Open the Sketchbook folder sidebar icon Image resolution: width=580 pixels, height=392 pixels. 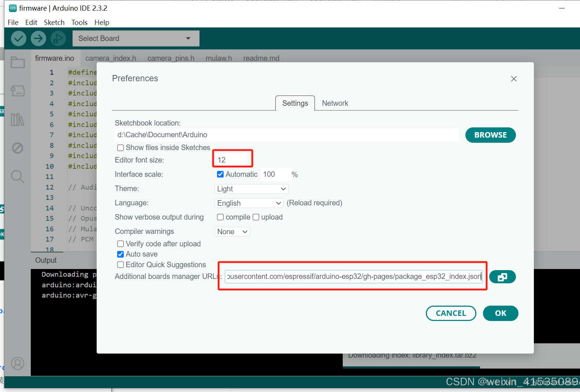[x=18, y=63]
